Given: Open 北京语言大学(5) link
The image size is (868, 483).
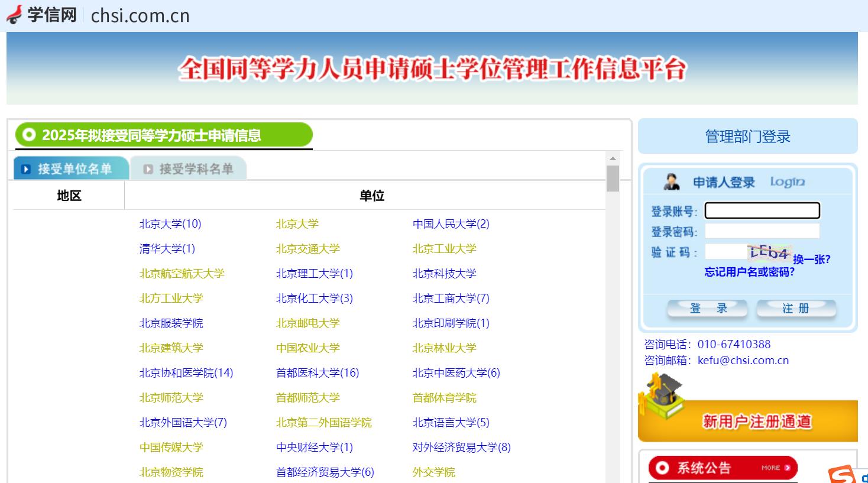Looking at the screenshot, I should (x=451, y=423).
